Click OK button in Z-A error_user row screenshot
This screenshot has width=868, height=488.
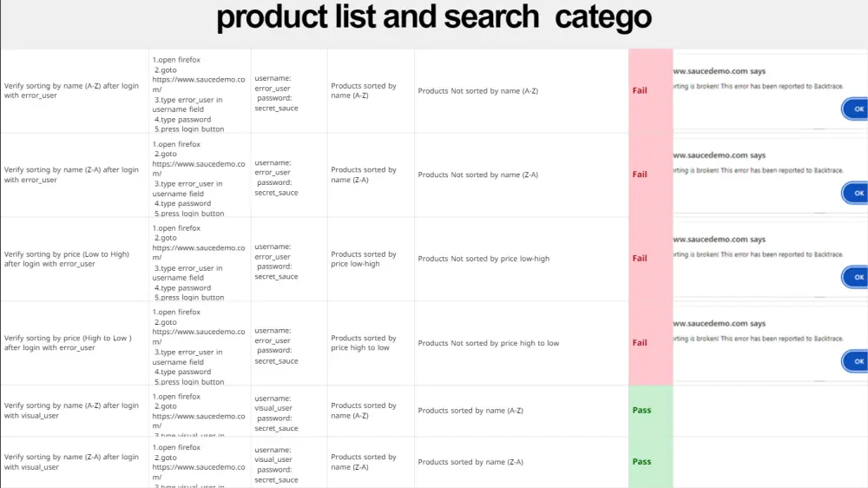858,194
